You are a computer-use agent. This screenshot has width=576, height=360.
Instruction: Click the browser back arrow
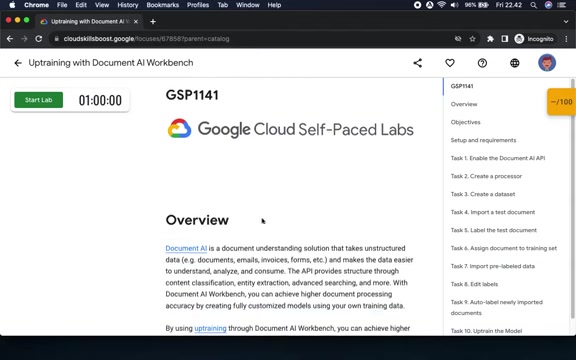point(10,39)
